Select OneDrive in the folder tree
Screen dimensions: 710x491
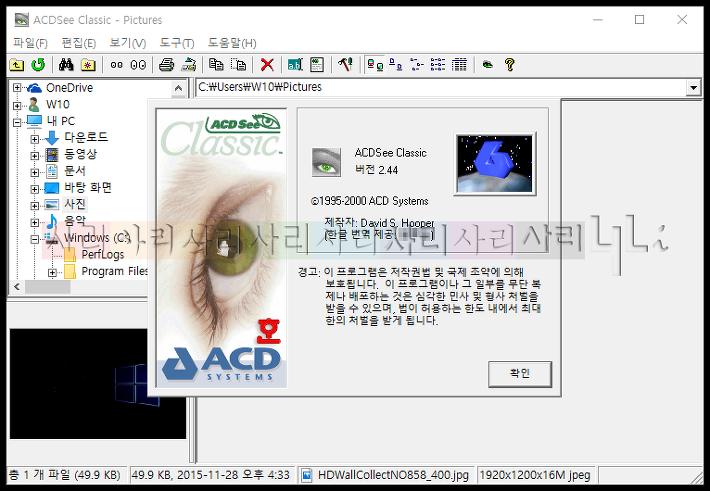tap(69, 87)
